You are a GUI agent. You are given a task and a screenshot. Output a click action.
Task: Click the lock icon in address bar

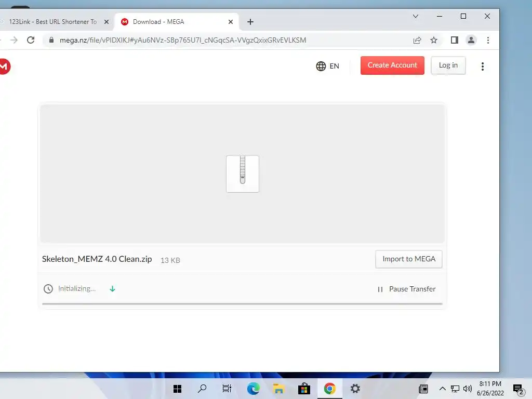(51, 40)
